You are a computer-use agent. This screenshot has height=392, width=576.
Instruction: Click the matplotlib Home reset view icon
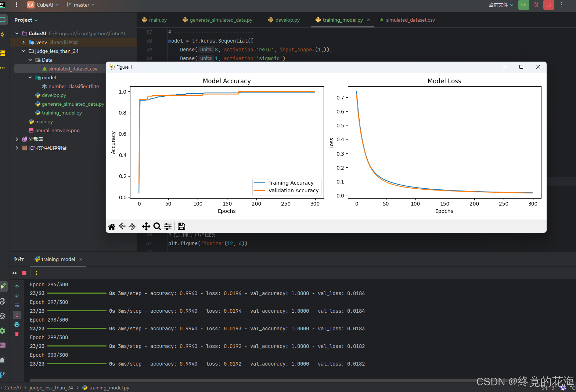point(112,226)
